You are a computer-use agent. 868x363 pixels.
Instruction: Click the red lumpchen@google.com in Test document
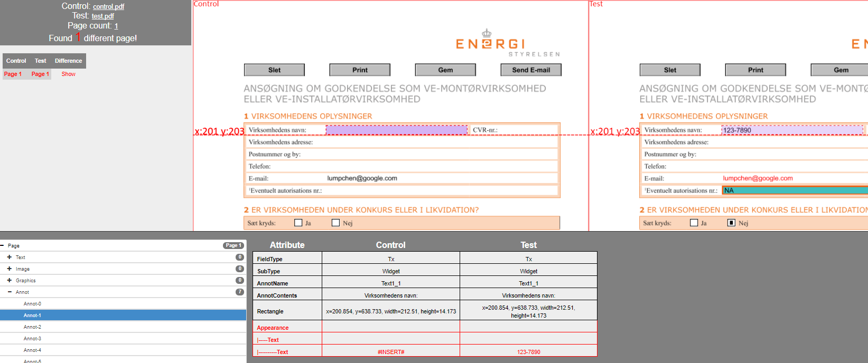tap(758, 178)
